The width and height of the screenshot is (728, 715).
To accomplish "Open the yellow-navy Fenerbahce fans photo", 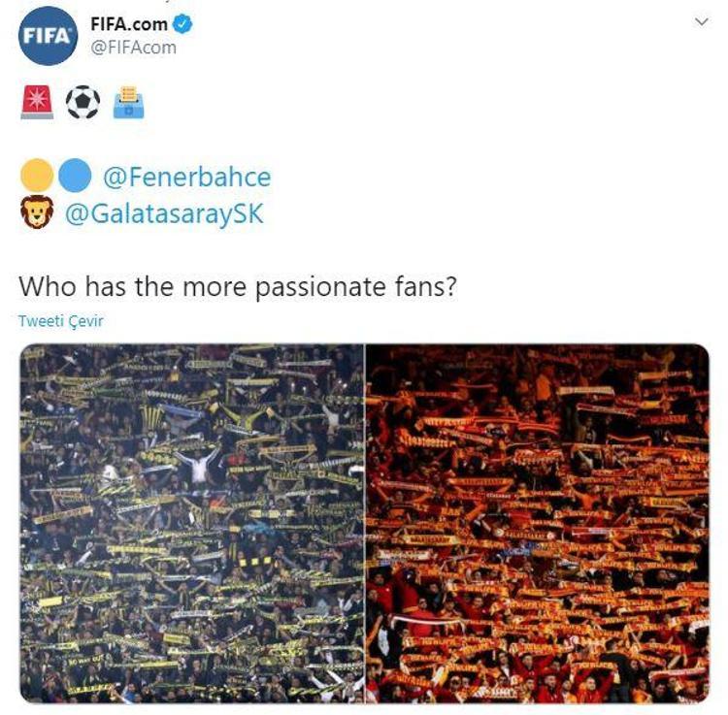I will pos(192,523).
